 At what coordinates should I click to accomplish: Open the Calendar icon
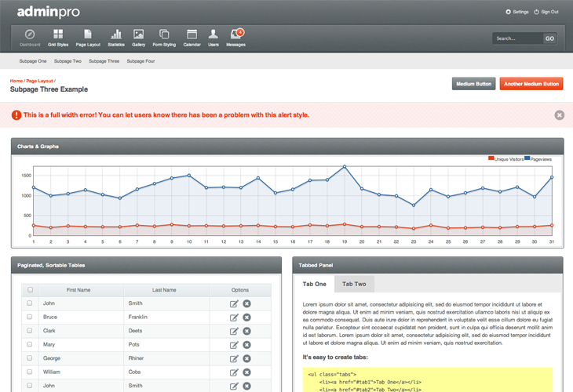click(192, 34)
